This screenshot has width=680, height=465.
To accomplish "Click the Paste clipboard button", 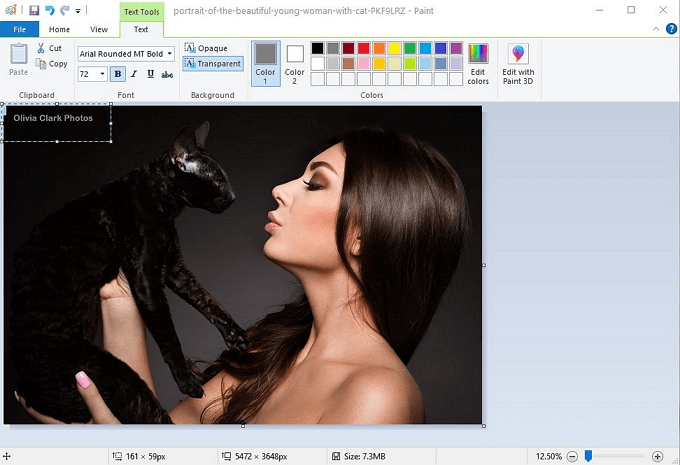I will (19, 60).
